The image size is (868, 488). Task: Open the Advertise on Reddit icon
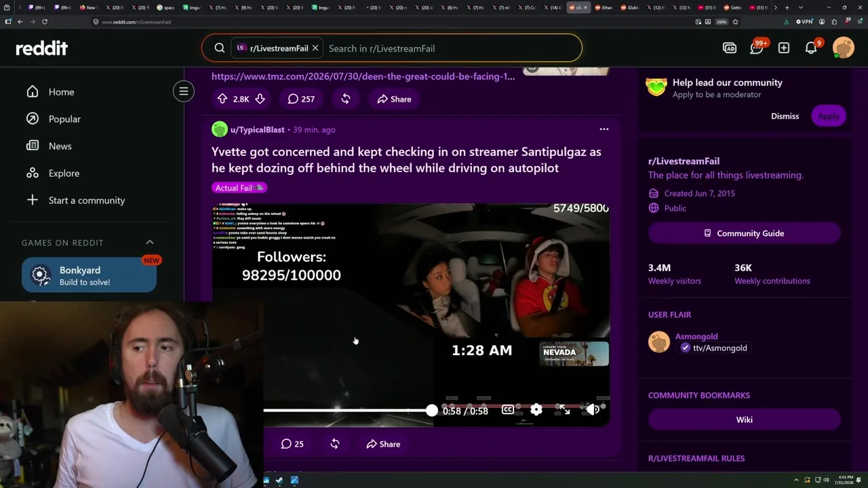730,48
